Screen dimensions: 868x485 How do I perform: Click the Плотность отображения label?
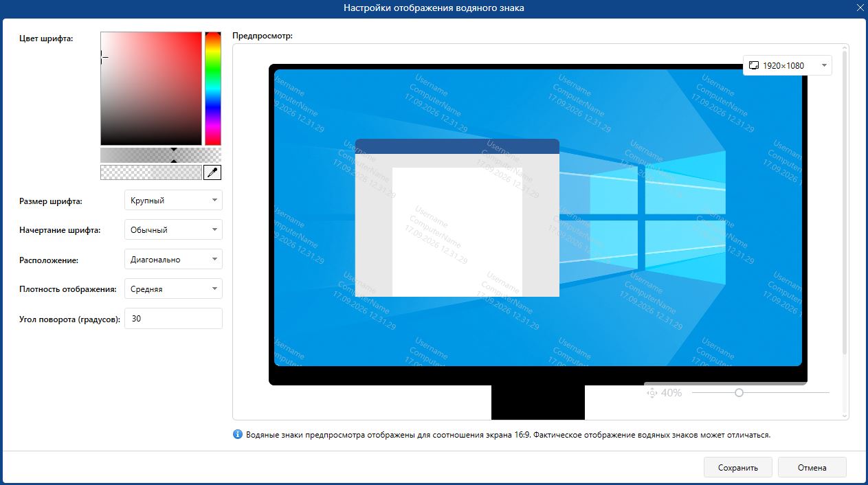coord(68,289)
